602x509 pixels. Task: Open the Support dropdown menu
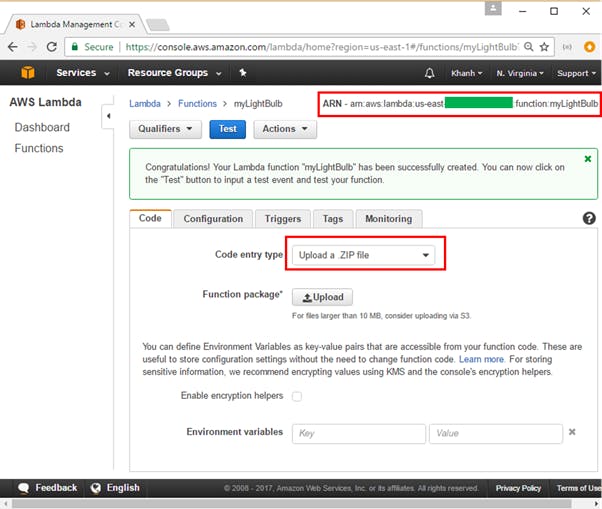pyautogui.click(x=577, y=73)
